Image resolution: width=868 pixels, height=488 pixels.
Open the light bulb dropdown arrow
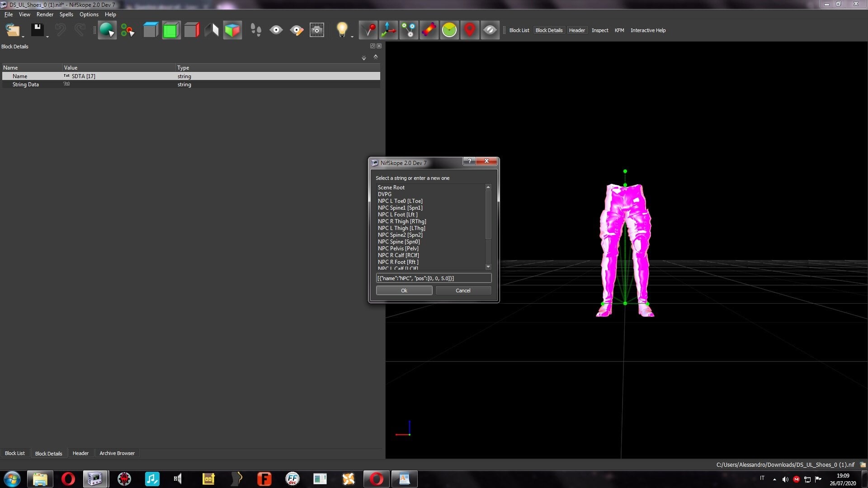pos(352,36)
